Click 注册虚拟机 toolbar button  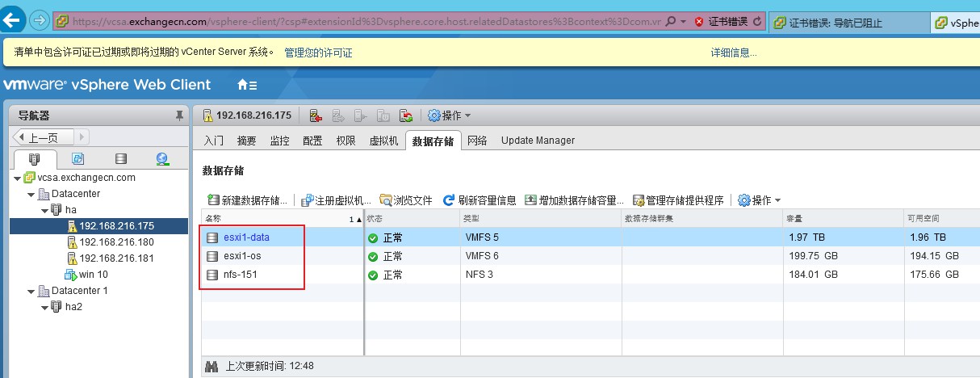(x=336, y=200)
